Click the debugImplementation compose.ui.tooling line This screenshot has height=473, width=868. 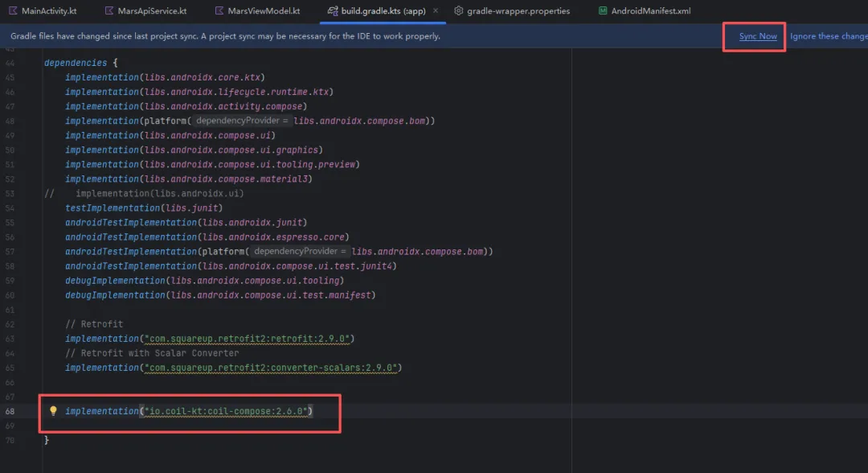tap(205, 280)
